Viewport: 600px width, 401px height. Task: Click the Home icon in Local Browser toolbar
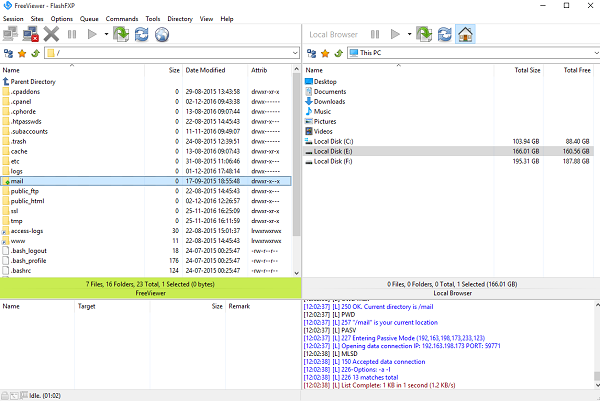[465, 34]
